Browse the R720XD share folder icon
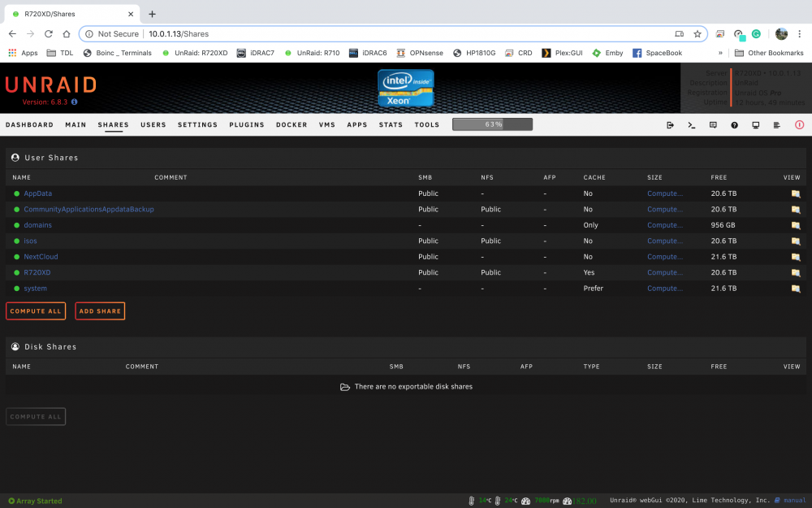This screenshot has height=508, width=812. point(796,272)
